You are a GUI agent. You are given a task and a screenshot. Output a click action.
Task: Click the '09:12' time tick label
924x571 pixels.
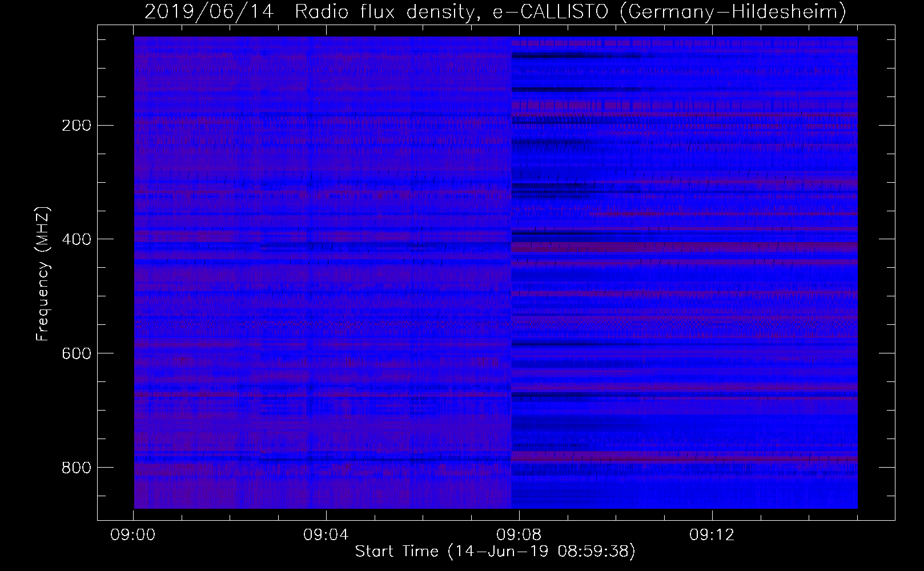point(712,535)
